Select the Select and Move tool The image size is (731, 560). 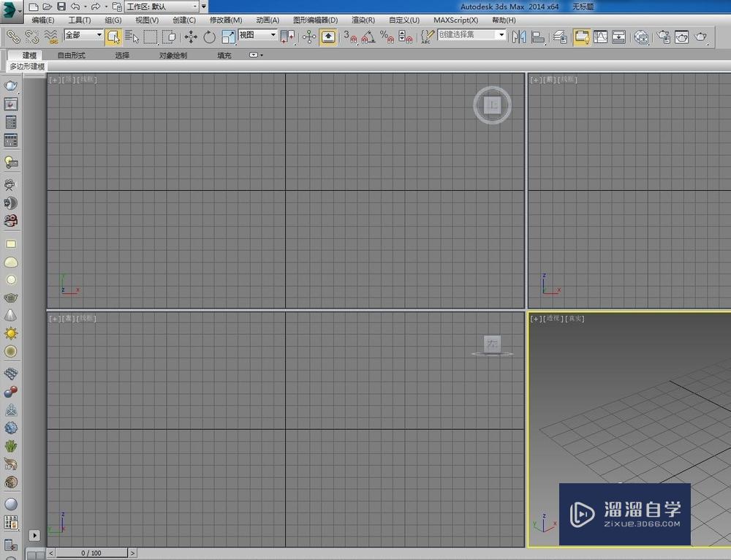click(x=191, y=36)
